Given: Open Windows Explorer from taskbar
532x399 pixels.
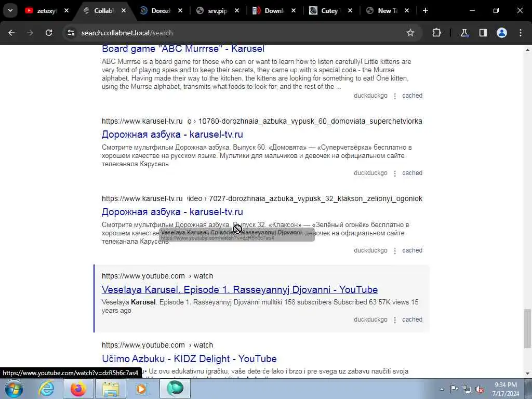Looking at the screenshot, I should point(111,389).
